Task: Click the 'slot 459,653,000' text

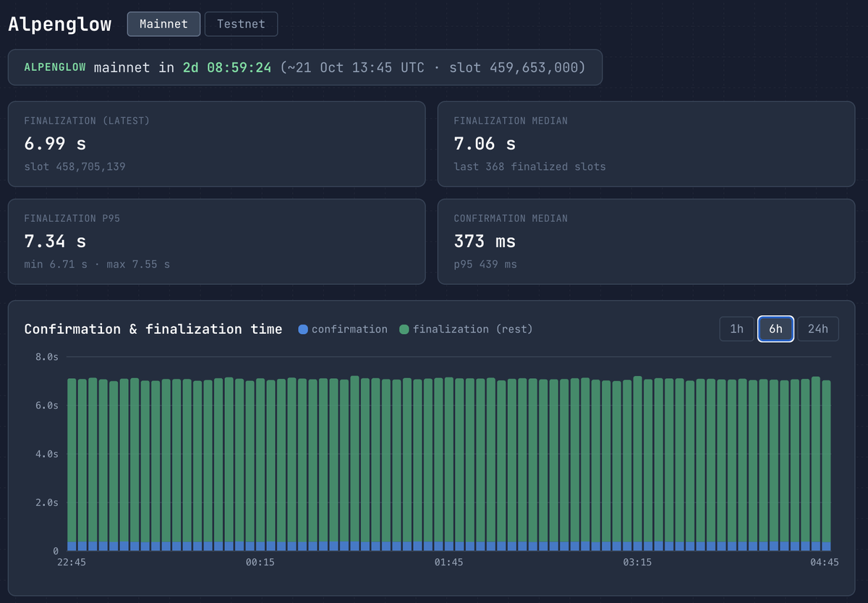Action: pos(514,67)
